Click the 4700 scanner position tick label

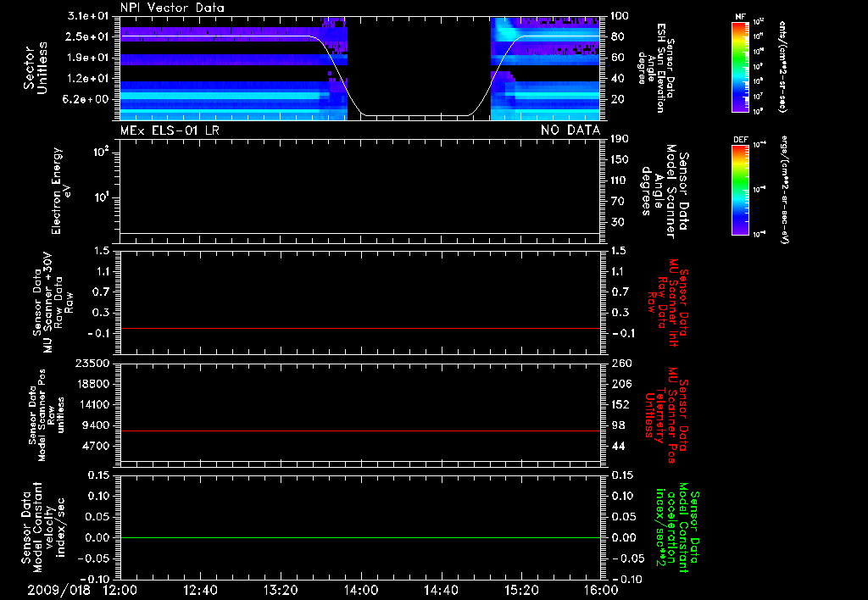coord(97,446)
